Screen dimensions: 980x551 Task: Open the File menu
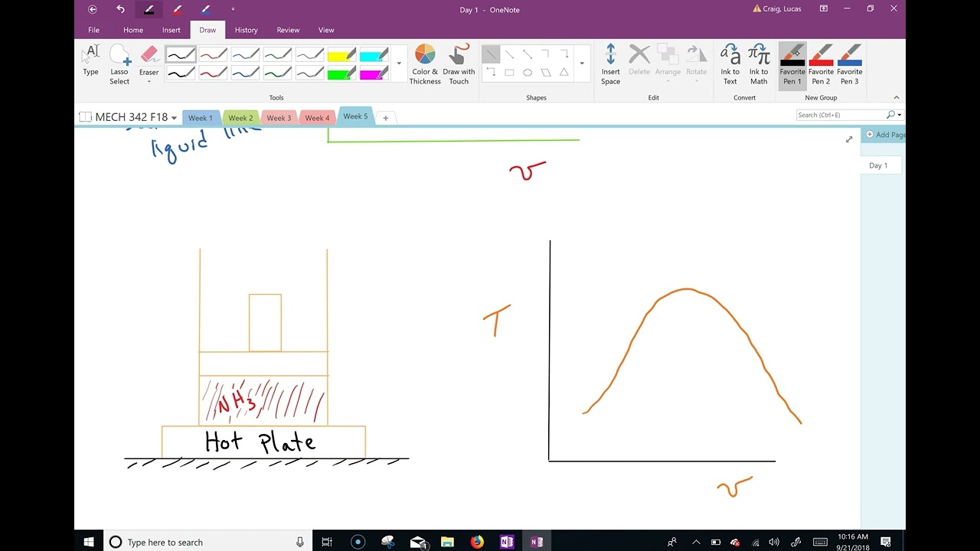[93, 30]
